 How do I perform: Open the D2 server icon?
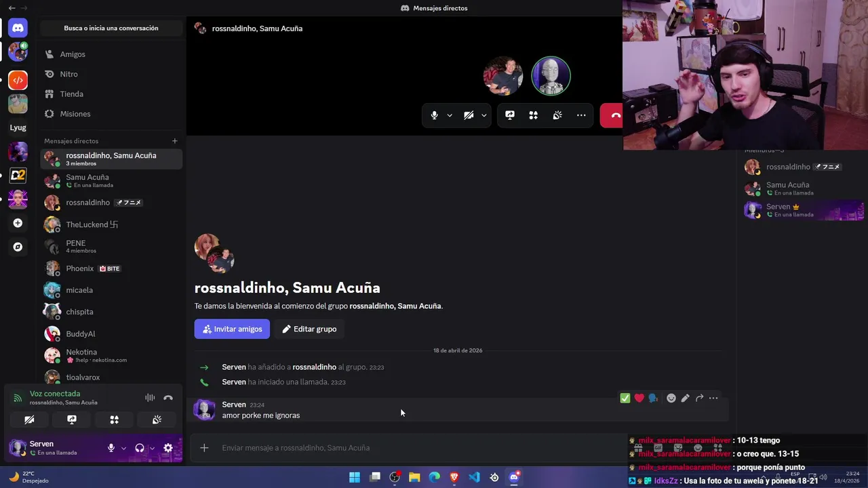tap(18, 176)
